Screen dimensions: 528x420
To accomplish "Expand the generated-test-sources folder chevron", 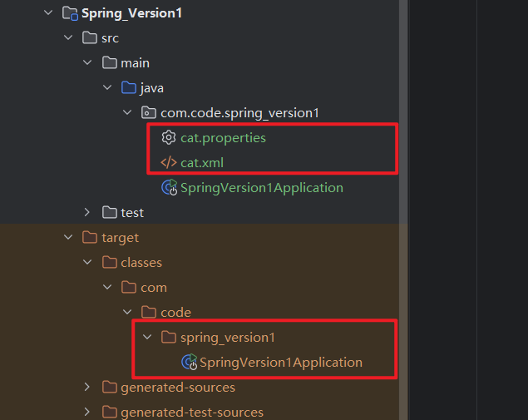I will coord(87,412).
